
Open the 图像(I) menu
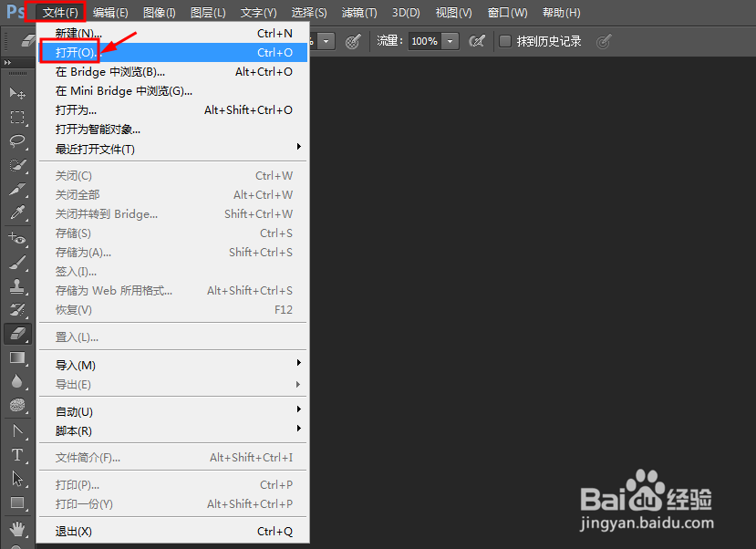pyautogui.click(x=159, y=13)
